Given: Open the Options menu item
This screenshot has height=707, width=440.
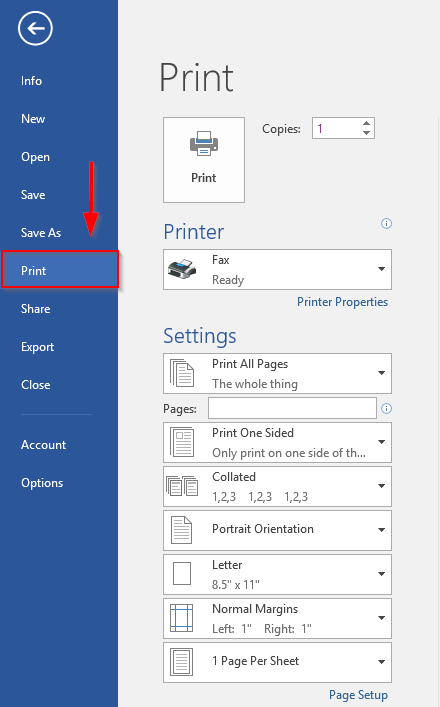Looking at the screenshot, I should point(42,482).
